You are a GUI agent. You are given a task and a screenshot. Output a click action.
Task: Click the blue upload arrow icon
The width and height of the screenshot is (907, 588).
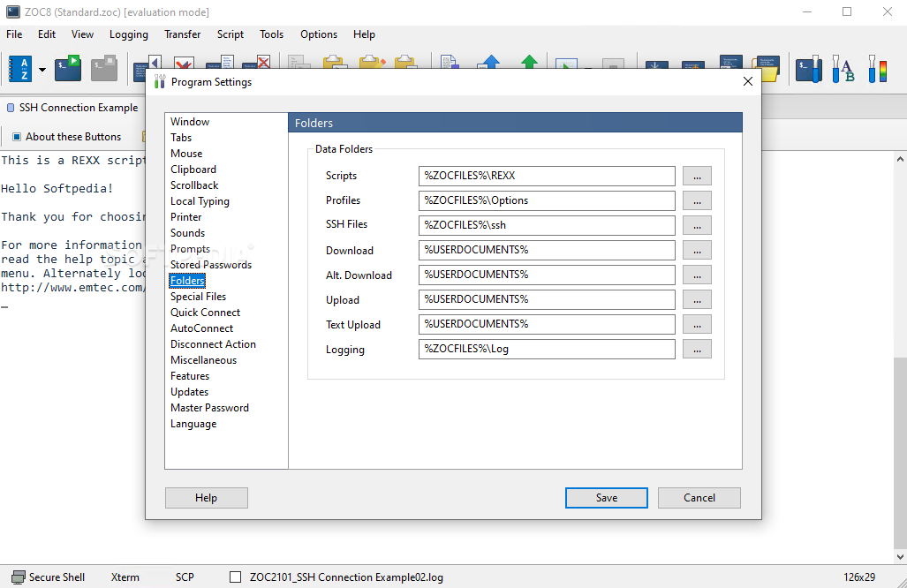(x=490, y=62)
